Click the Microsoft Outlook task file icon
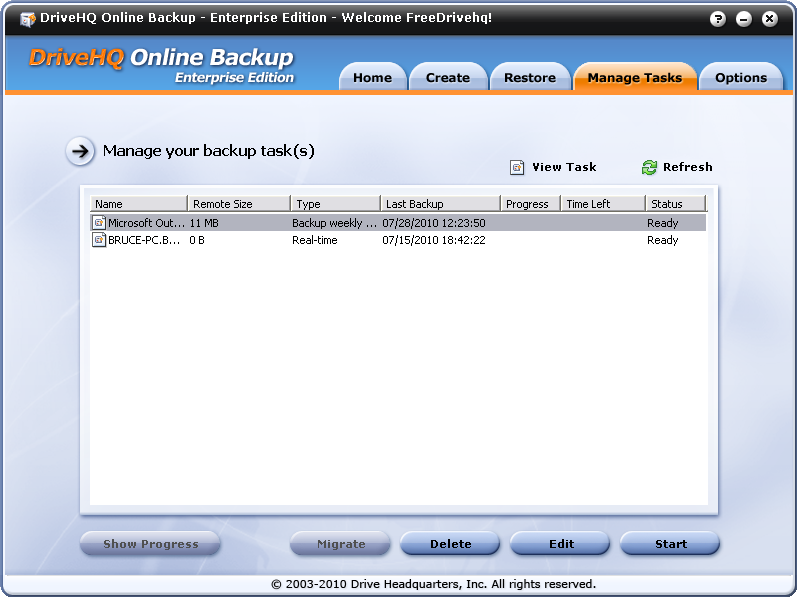The image size is (797, 597). click(99, 223)
